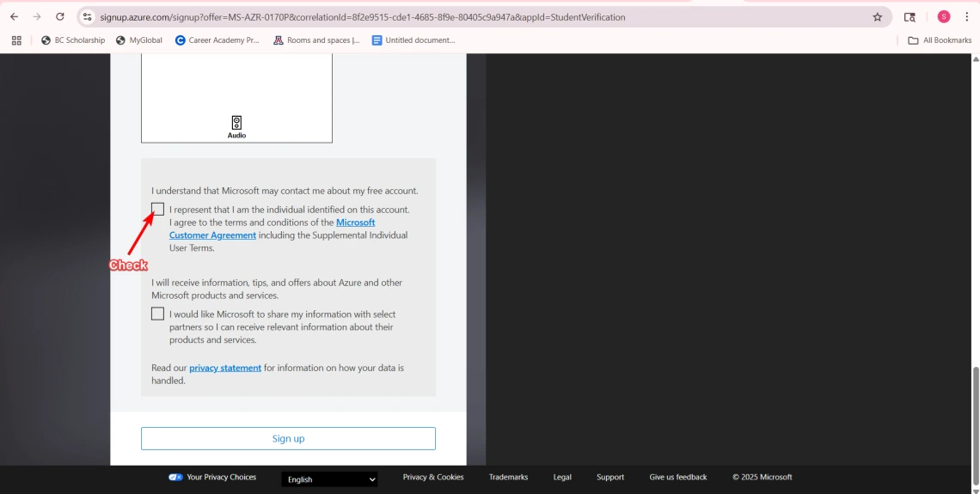
Task: Open the privacy statement link
Action: (x=225, y=368)
